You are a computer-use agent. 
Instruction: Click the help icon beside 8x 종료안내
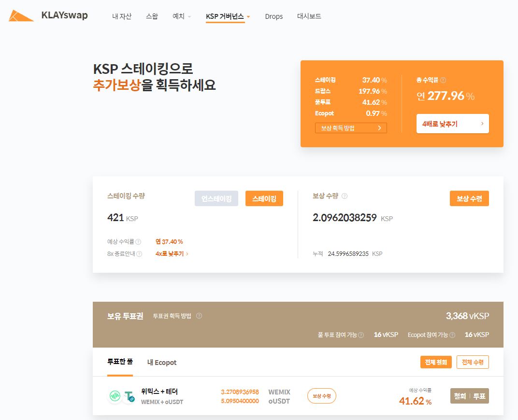(140, 254)
